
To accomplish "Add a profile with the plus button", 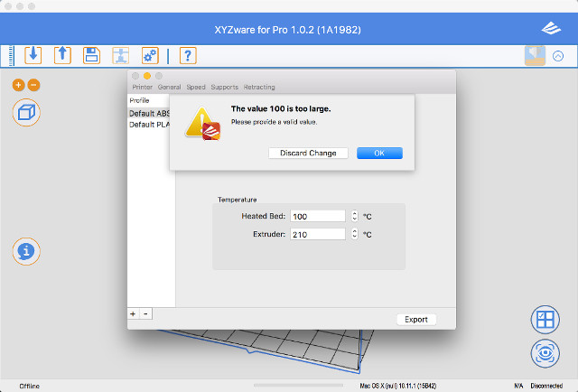I will point(133,313).
